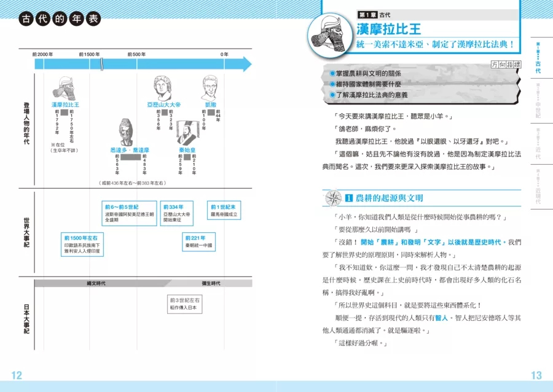Click the 亞歷山大大帝 name label
The height and width of the screenshot is (392, 553).
tap(164, 104)
